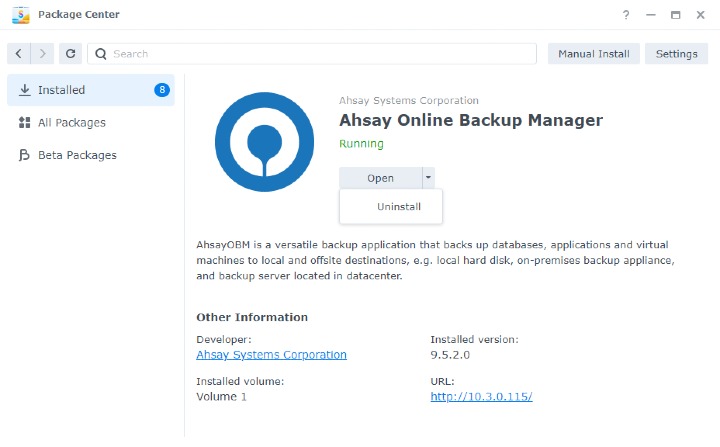Expand the dropdown arrow beside Open
Screen dimensions: 720x447
pyautogui.click(x=428, y=178)
